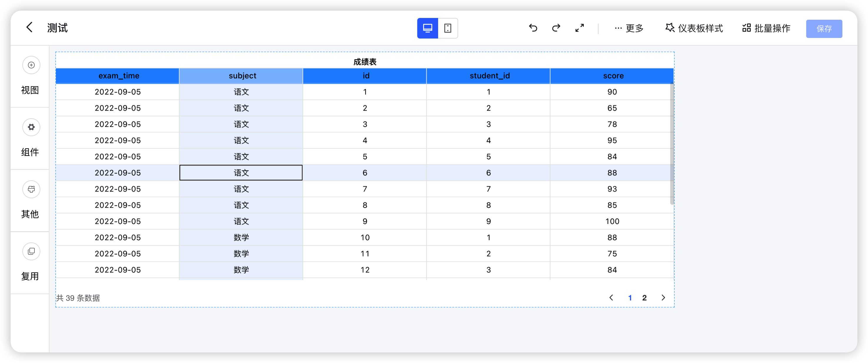Screen dimensions: 868x363
Task: Select 数学 subject cell in id 12 row
Action: (241, 270)
